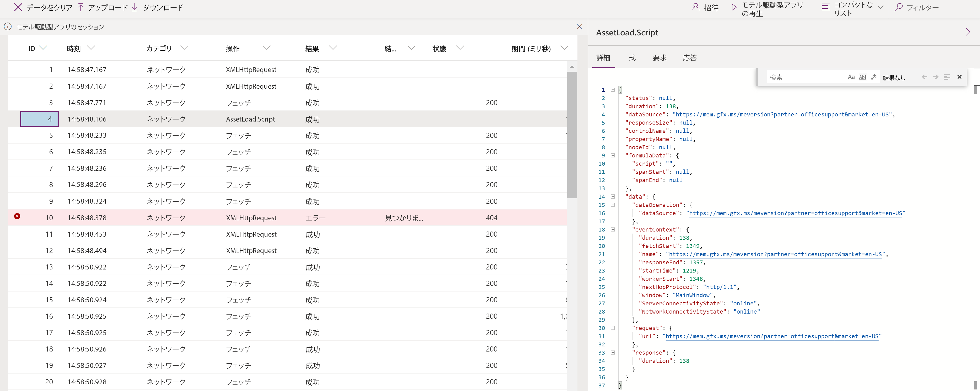Open the compact list view dropdown chevron
Image resolution: width=980 pixels, height=391 pixels.
(x=880, y=7)
